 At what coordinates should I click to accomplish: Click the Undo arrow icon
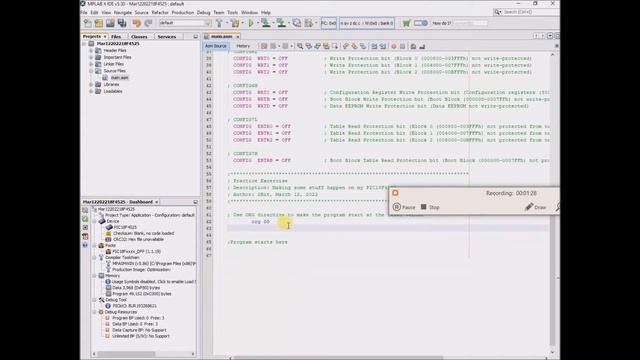136,23
